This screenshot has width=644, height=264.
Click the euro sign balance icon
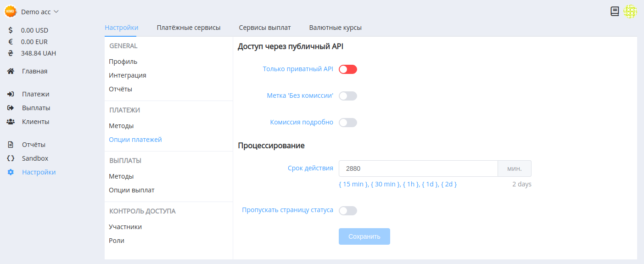click(11, 42)
